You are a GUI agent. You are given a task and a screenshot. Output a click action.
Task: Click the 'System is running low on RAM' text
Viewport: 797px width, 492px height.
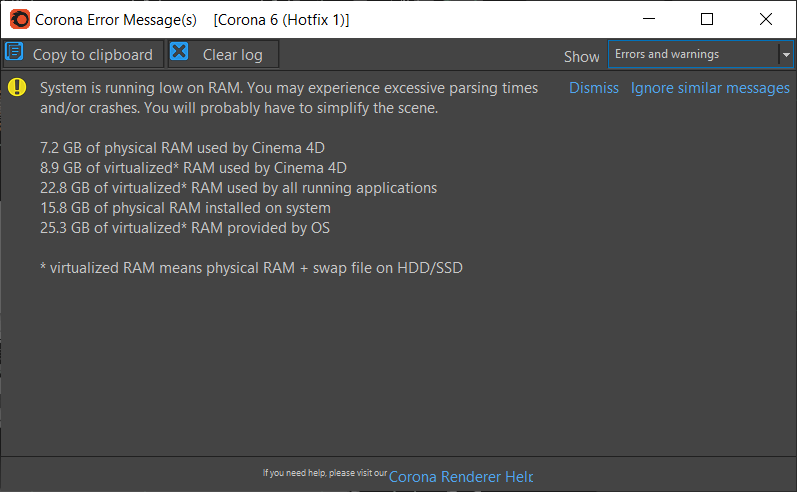288,88
